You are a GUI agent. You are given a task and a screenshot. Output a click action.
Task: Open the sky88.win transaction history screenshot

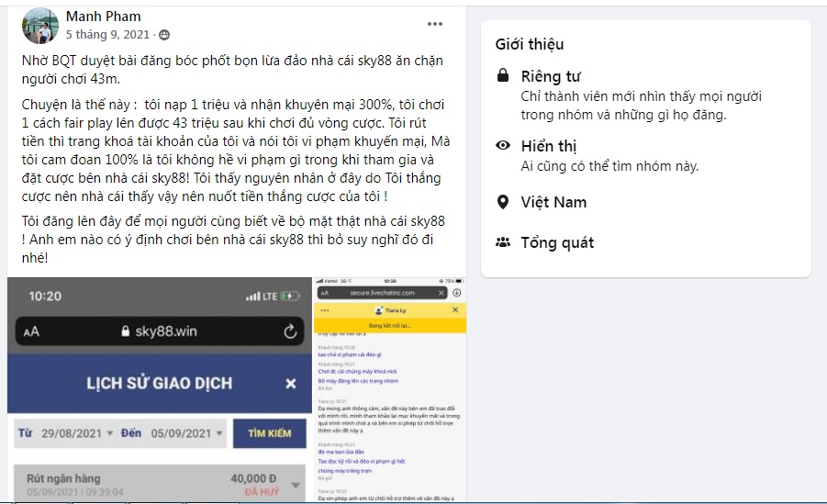(x=160, y=389)
